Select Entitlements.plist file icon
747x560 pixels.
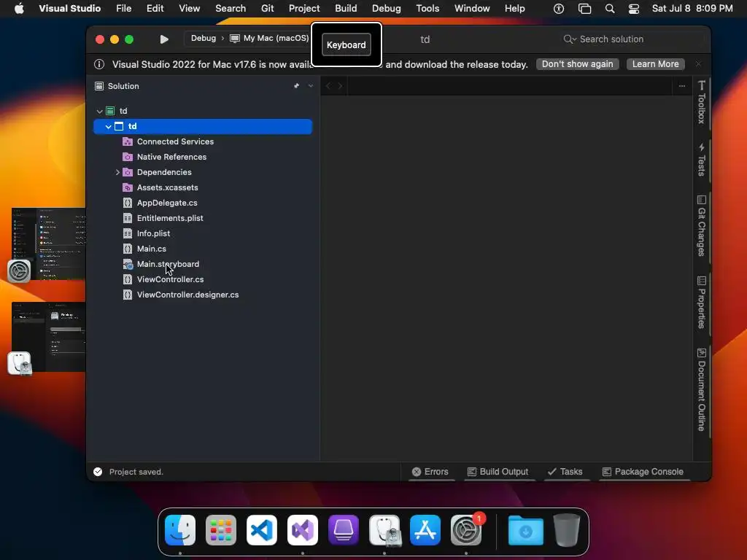pyautogui.click(x=127, y=218)
